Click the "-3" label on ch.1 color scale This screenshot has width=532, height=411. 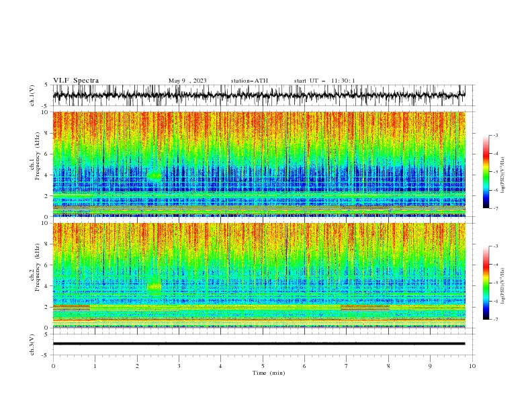click(495, 135)
